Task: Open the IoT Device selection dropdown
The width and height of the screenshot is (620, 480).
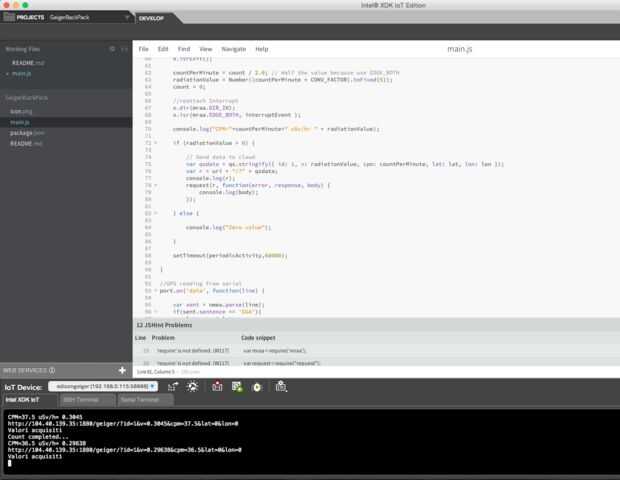Action: (x=103, y=386)
